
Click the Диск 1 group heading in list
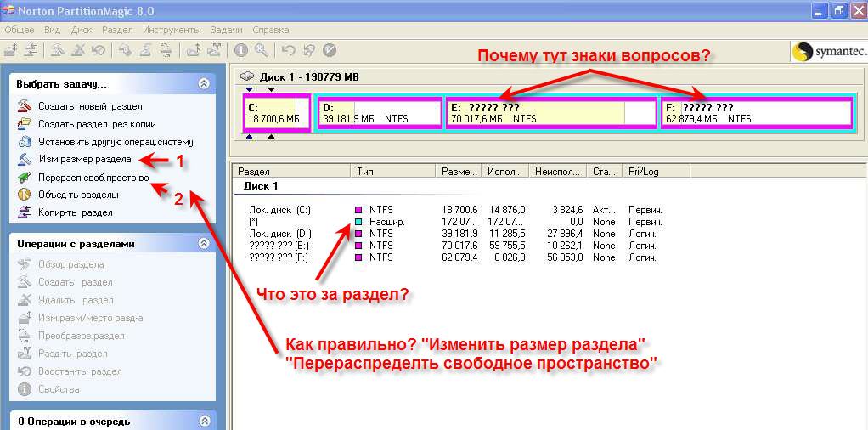tap(261, 186)
